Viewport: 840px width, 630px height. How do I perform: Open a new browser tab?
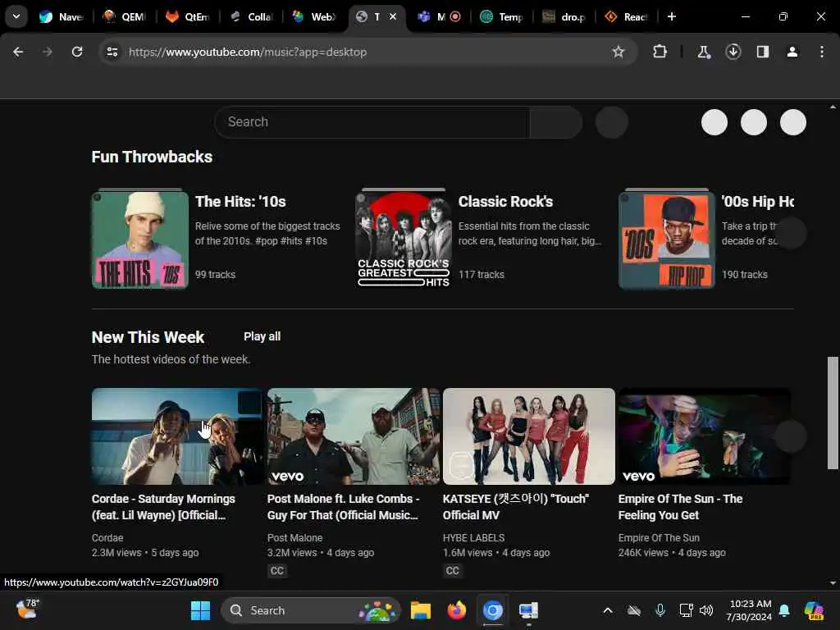click(671, 16)
